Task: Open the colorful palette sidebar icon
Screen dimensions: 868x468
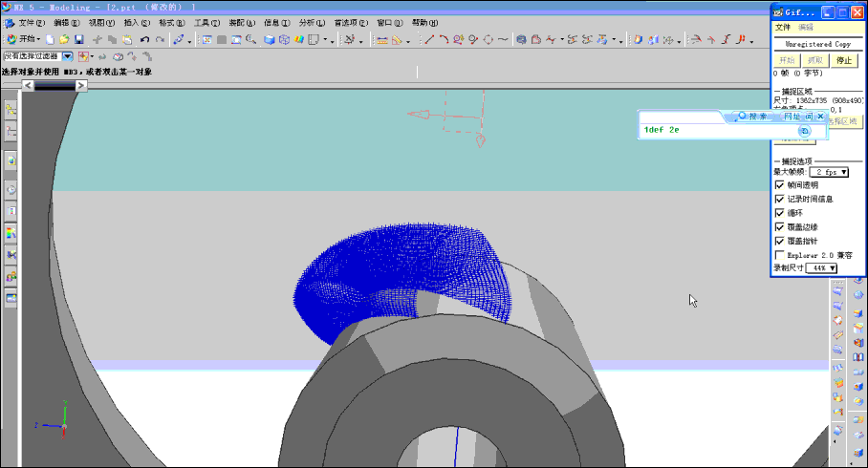Action: 11,233
